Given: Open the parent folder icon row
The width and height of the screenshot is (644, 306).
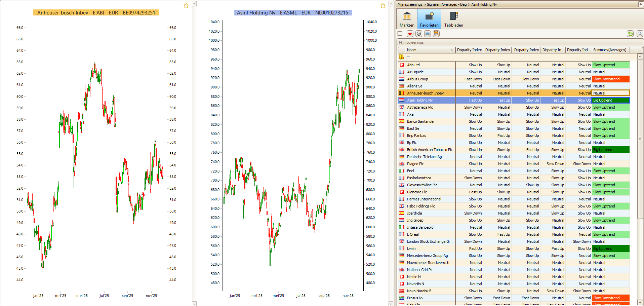Looking at the screenshot, I should tap(402, 57).
